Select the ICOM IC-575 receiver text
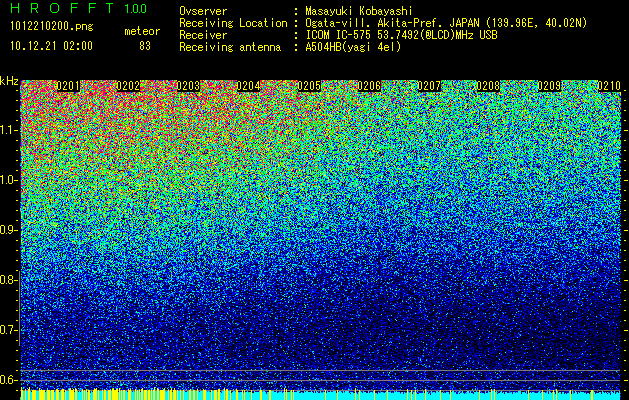 pyautogui.click(x=402, y=35)
